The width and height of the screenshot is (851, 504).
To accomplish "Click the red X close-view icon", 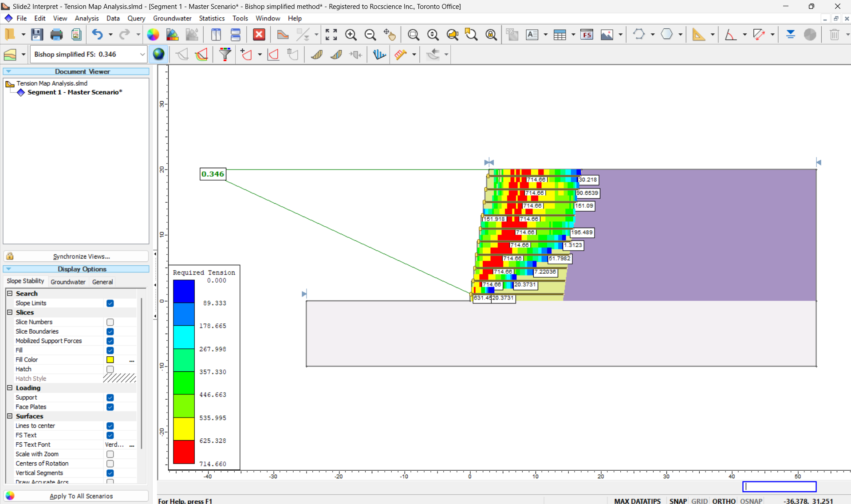I will pos(259,35).
